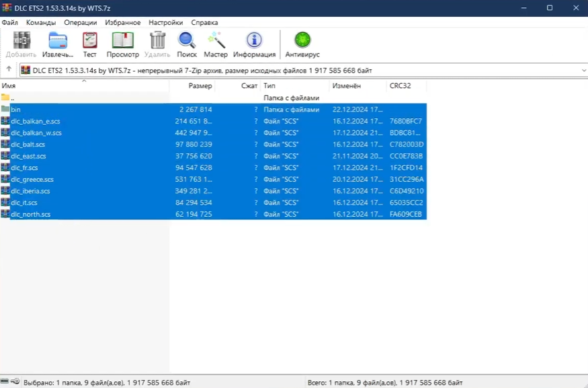Show archive Информация icon
Image resolution: width=588 pixels, height=388 pixels.
(254, 40)
